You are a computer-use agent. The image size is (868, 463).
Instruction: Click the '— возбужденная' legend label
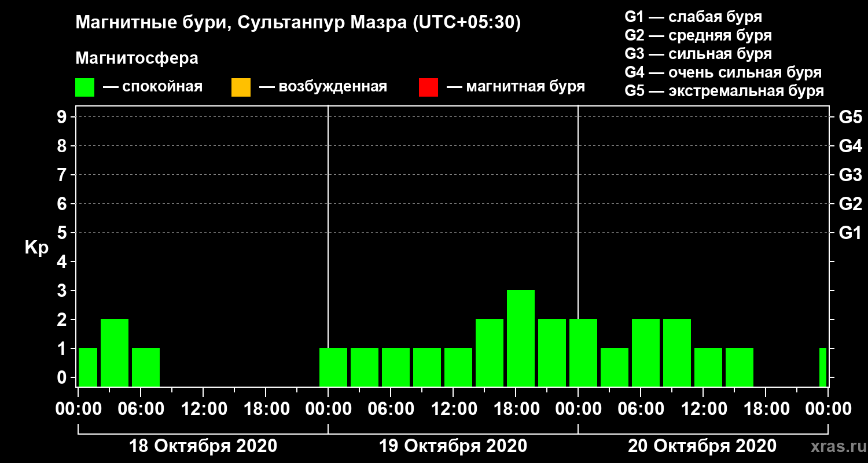click(x=323, y=87)
